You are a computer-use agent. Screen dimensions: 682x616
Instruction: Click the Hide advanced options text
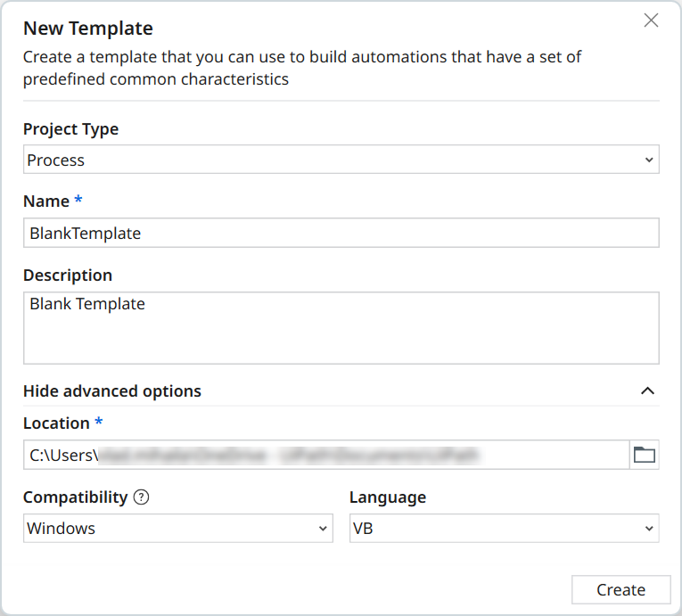click(112, 390)
